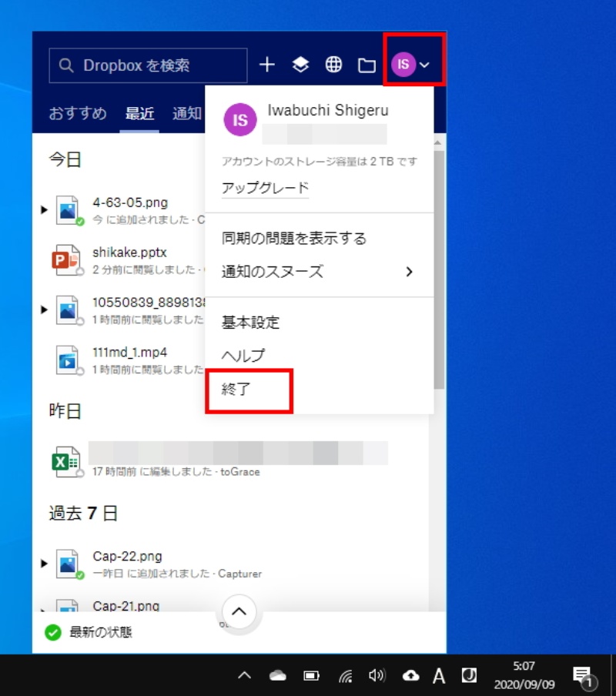Expand the 通知のスヌーズ submenu
The height and width of the screenshot is (696, 616).
(409, 272)
